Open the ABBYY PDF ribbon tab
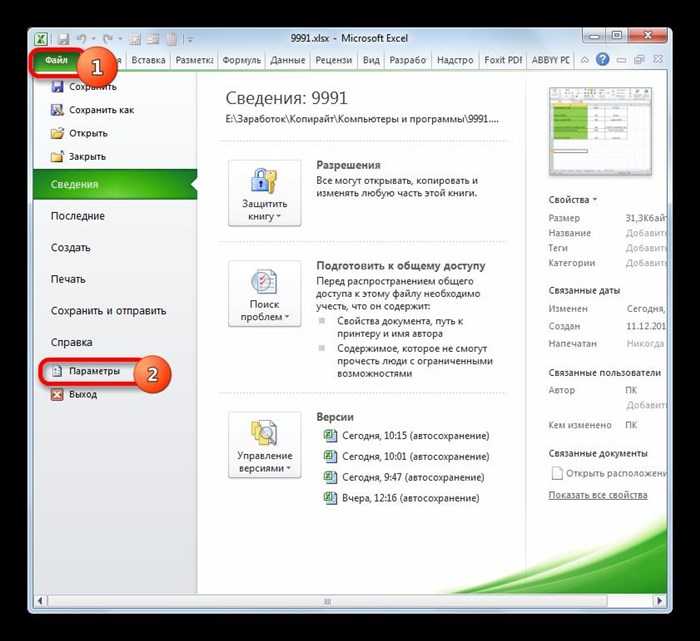This screenshot has height=641, width=700. 550,60
